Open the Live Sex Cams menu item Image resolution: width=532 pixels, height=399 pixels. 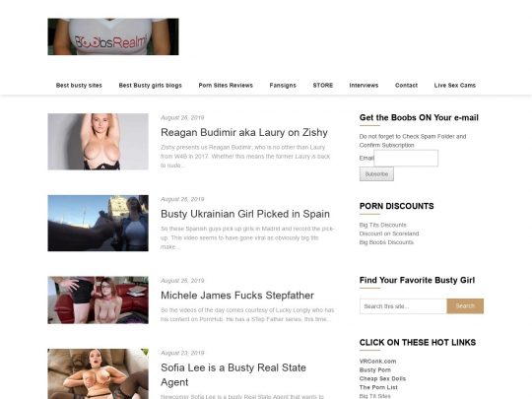coord(454,85)
